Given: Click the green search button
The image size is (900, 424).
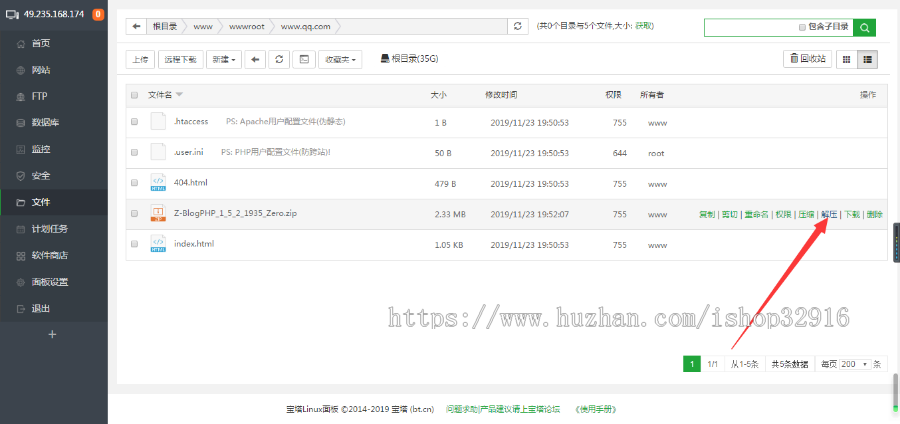Looking at the screenshot, I should [865, 27].
